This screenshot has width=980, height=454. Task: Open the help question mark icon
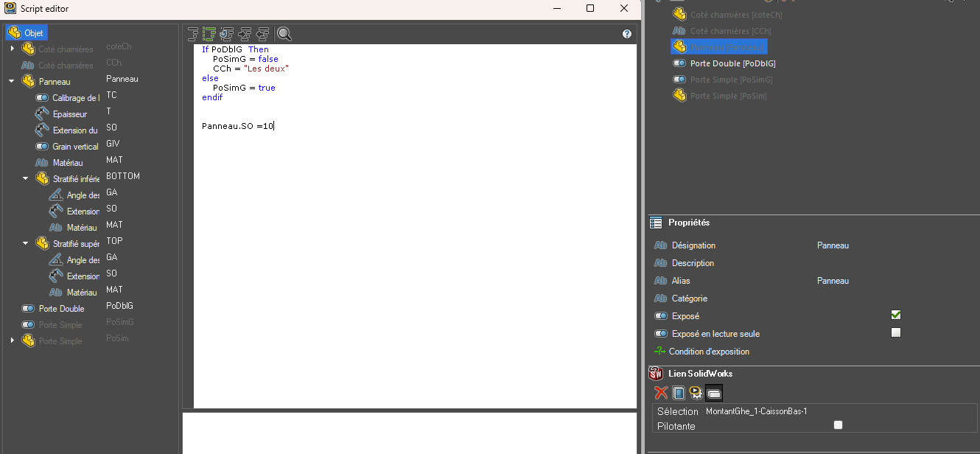tap(627, 34)
